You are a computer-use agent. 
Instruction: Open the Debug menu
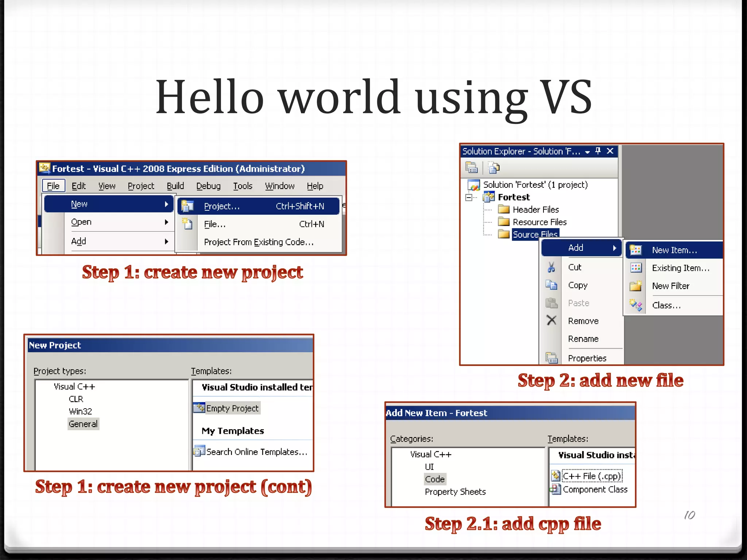click(209, 186)
